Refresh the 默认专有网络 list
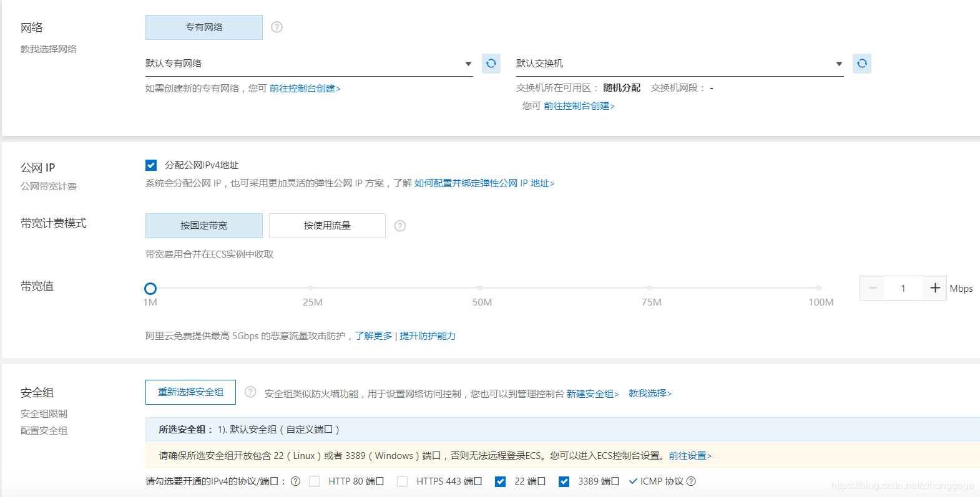Screen dimensions: 980x497 point(491,63)
